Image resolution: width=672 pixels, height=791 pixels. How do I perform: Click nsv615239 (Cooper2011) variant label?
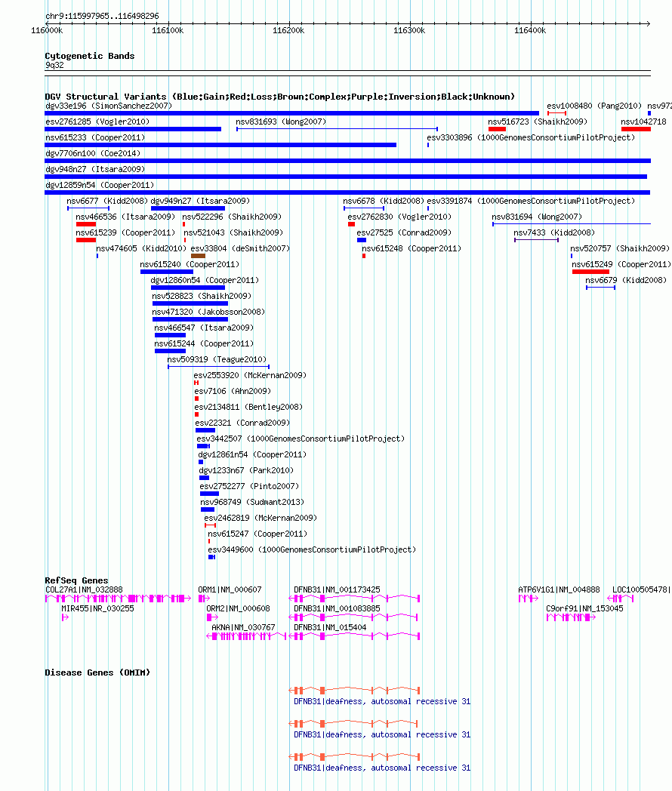pyautogui.click(x=125, y=232)
